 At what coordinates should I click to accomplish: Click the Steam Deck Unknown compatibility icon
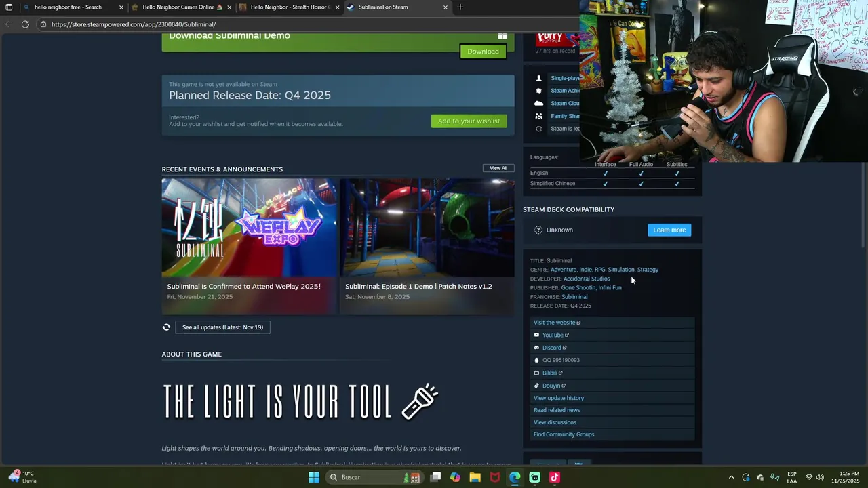538,230
